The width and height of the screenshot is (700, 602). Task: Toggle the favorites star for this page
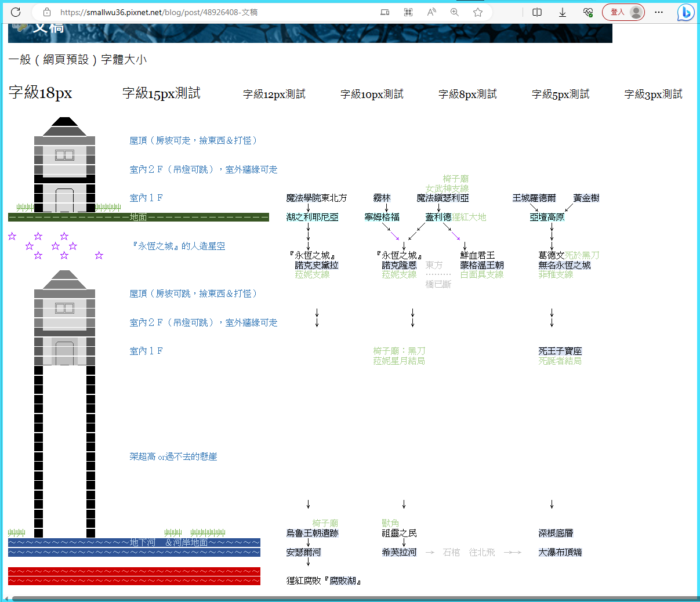click(x=477, y=12)
